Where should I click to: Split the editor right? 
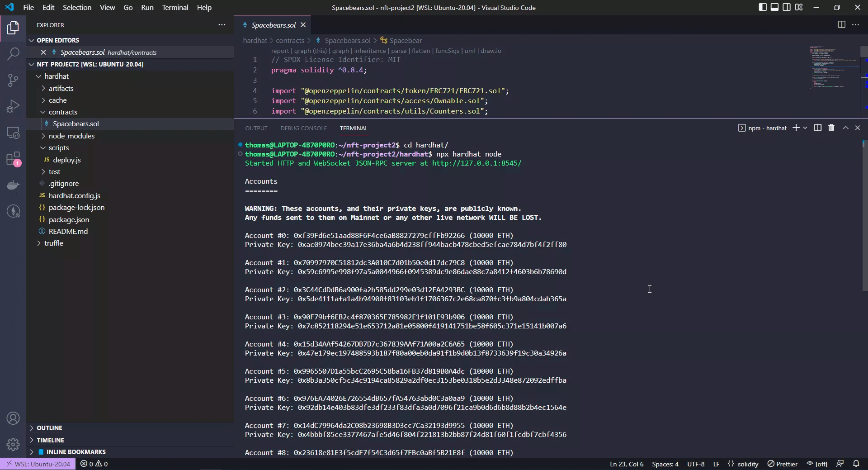pos(841,25)
